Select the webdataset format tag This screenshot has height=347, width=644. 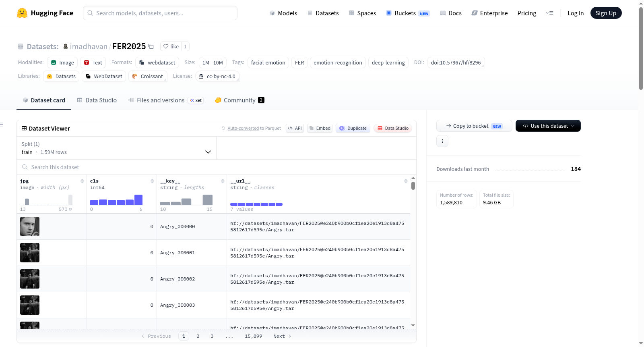(x=157, y=62)
